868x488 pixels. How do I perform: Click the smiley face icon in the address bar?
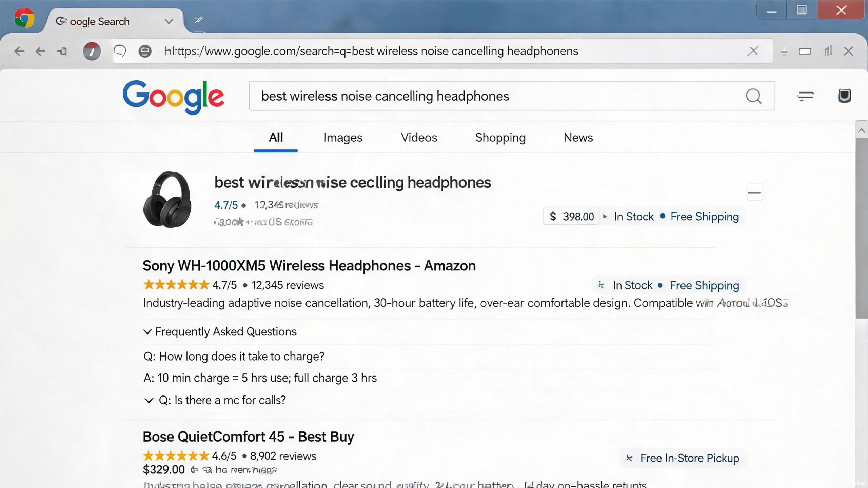[120, 51]
